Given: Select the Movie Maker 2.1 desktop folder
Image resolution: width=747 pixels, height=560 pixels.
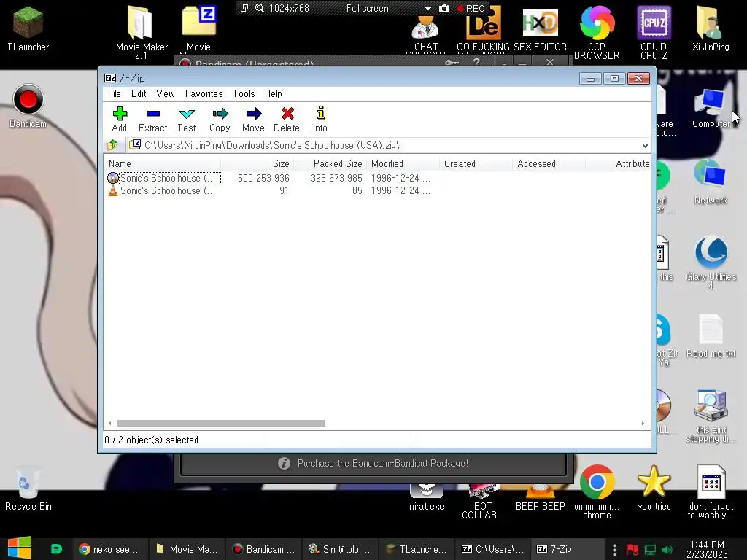Looking at the screenshot, I should point(142,32).
